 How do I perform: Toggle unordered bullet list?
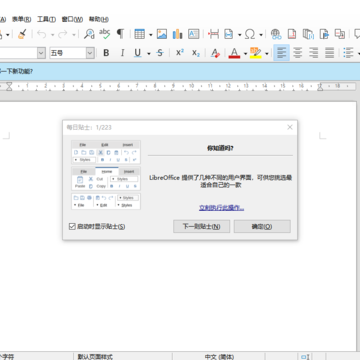pyautogui.click(x=348, y=53)
